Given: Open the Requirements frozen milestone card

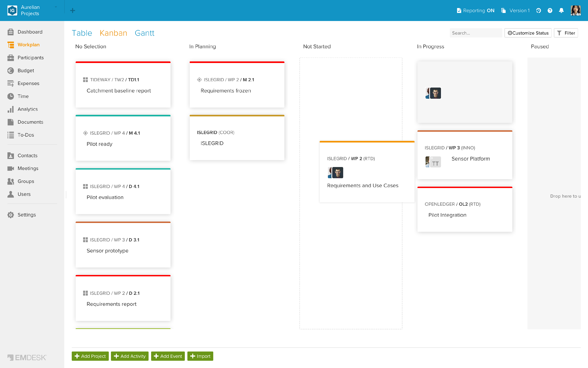Looking at the screenshot, I should point(237,84).
